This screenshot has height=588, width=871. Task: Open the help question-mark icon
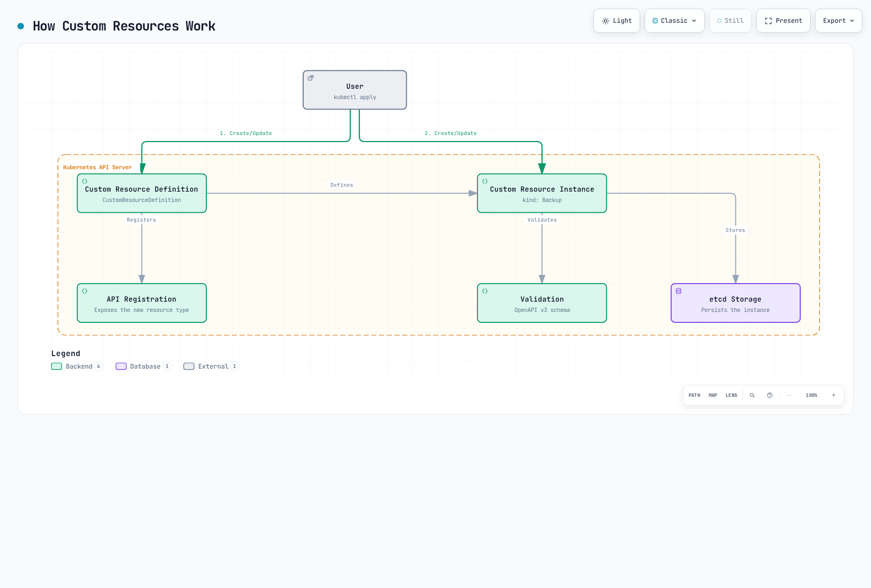(770, 395)
